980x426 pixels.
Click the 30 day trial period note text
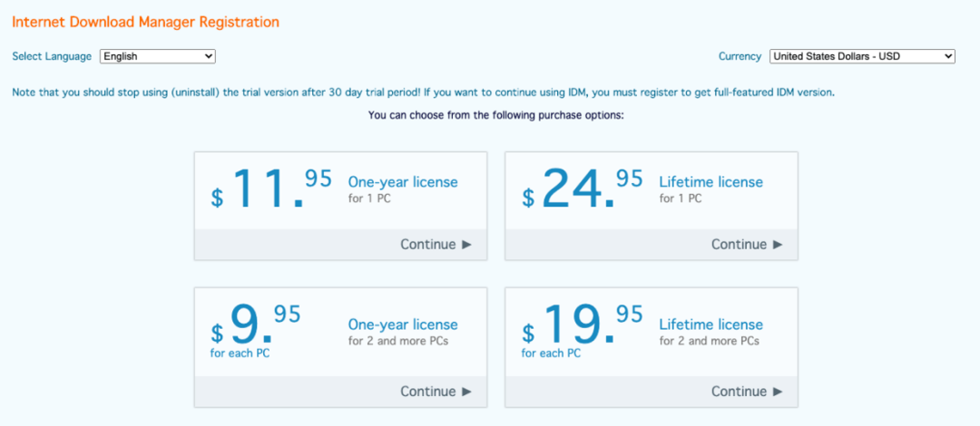(424, 92)
